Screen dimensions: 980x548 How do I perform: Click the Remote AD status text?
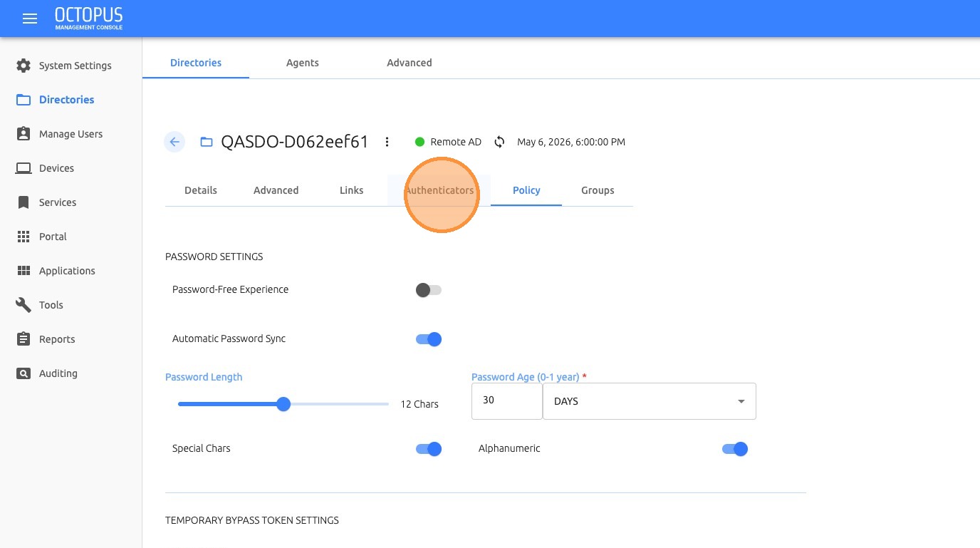[x=456, y=142]
